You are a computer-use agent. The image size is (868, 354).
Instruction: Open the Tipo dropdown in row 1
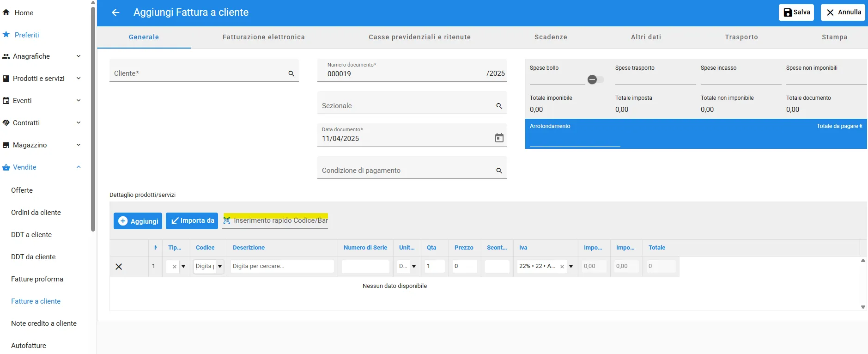pos(183,267)
